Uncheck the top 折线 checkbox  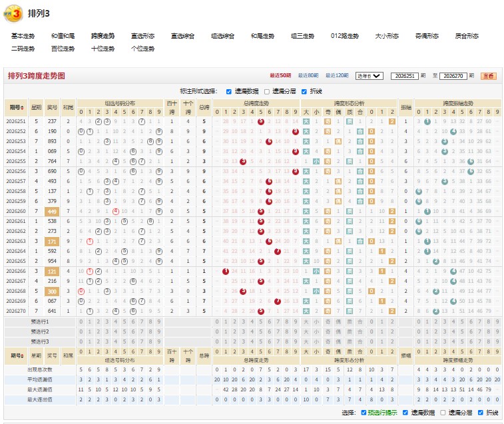[304, 92]
